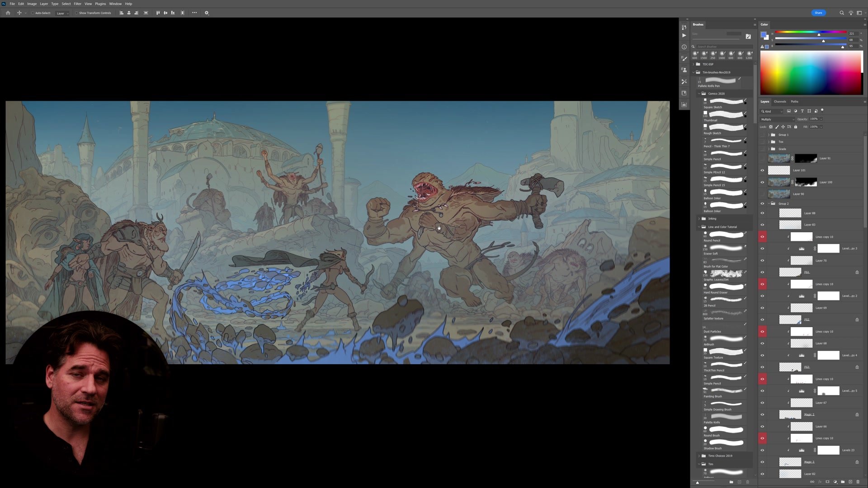This screenshot has height=488, width=868.
Task: Toggle visibility of Layer 70
Action: tap(763, 261)
